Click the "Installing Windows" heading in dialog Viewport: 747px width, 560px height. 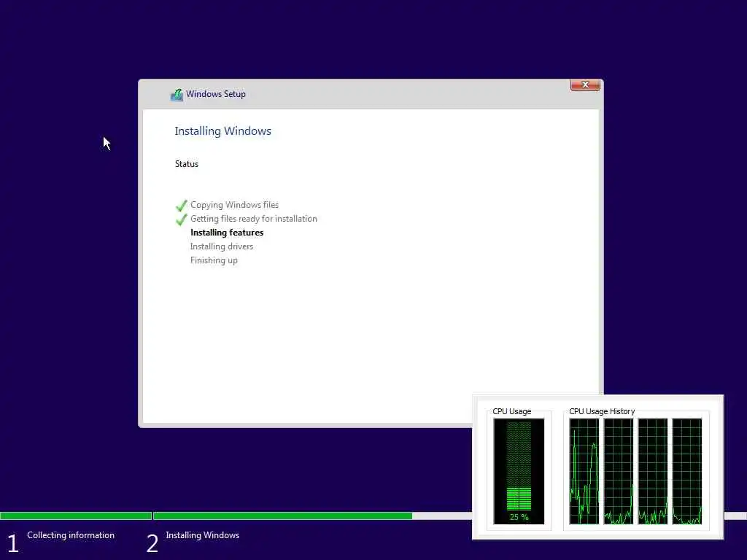coord(223,131)
